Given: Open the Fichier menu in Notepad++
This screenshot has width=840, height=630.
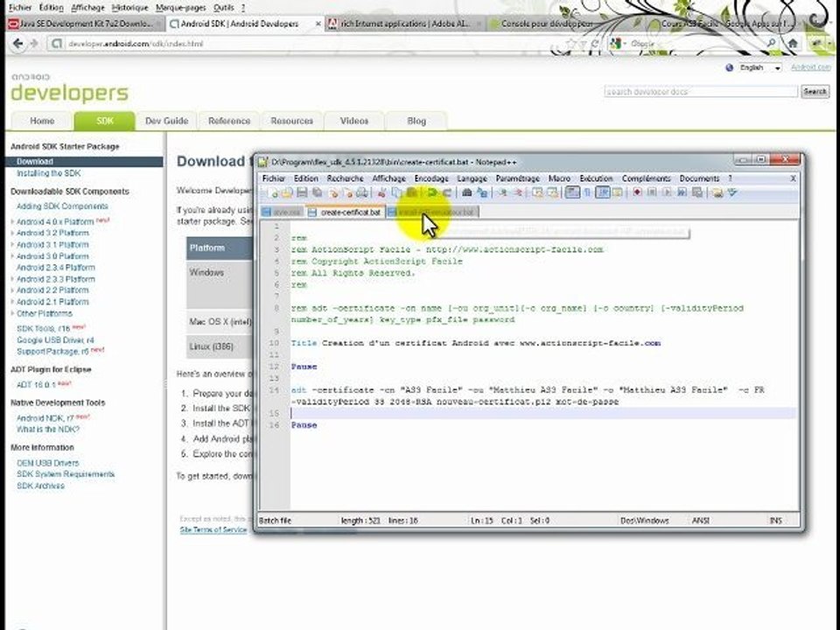Looking at the screenshot, I should click(x=274, y=178).
